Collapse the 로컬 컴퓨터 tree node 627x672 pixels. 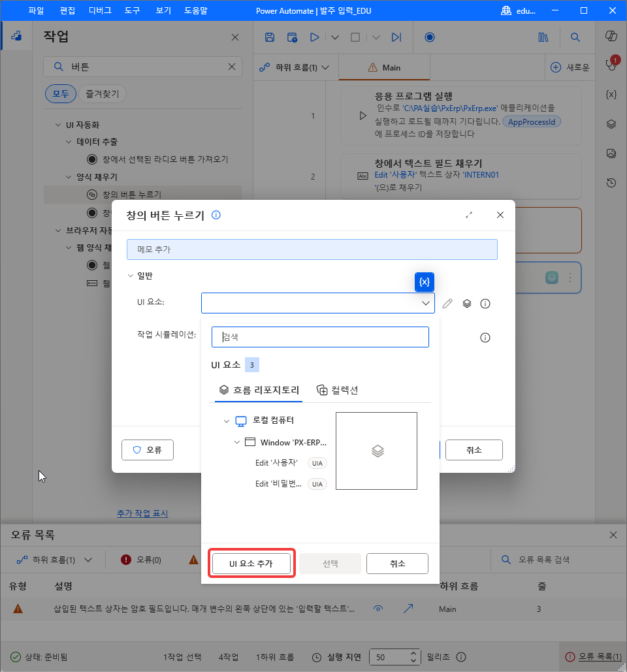pyautogui.click(x=226, y=421)
